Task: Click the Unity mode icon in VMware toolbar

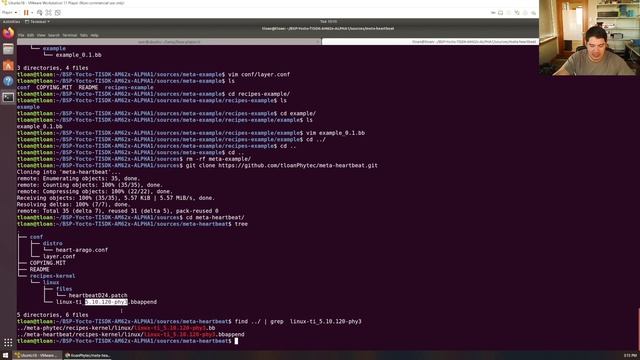Action: [x=58, y=13]
